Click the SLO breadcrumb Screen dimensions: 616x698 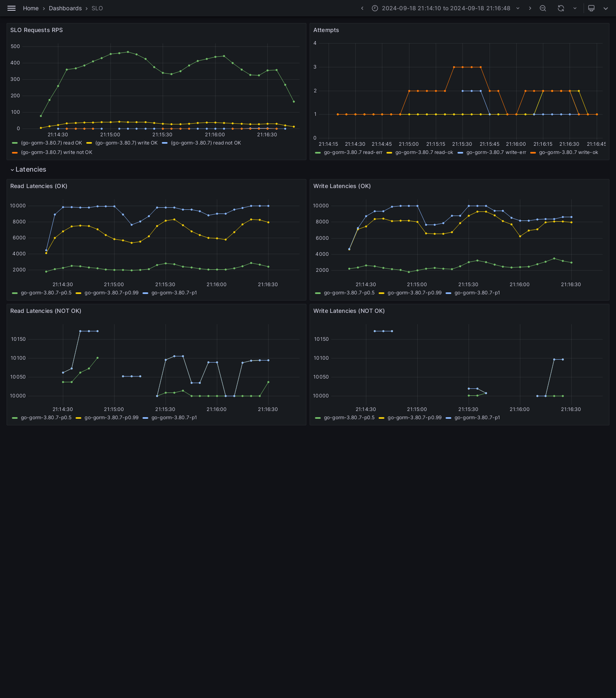tap(97, 8)
